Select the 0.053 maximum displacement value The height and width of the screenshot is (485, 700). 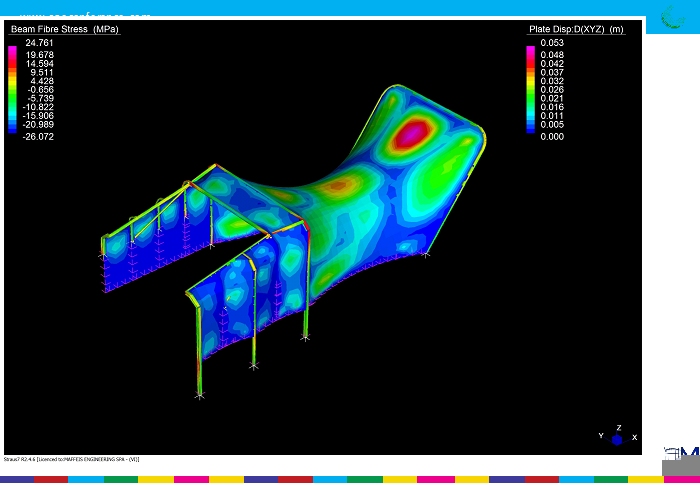pos(551,43)
